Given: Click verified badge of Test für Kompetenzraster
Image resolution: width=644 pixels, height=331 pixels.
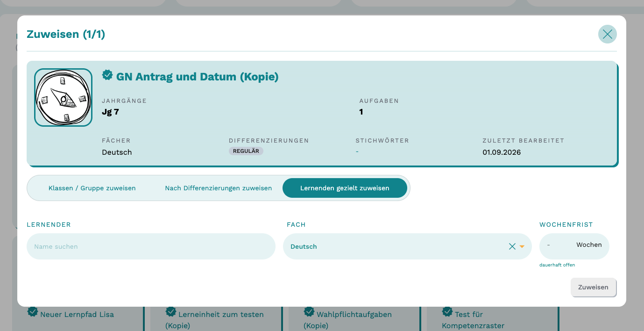Looking at the screenshot, I should tap(447, 312).
